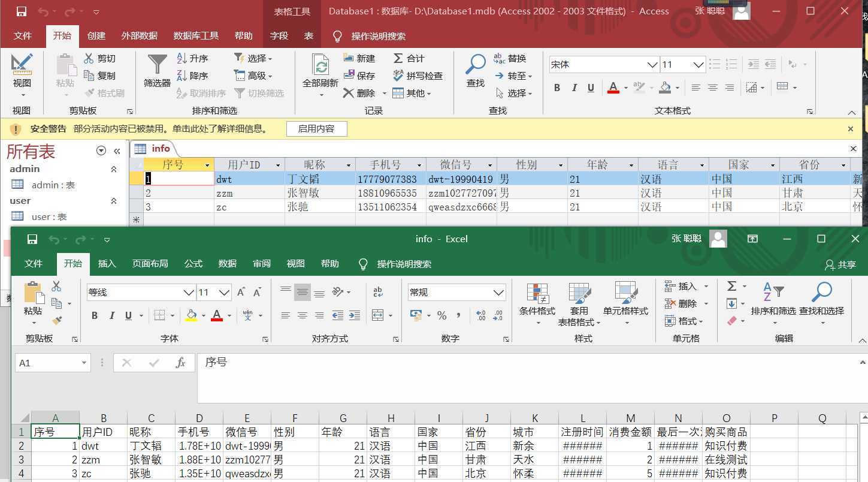Open Excel 公式 ribbon tab
868x482 pixels.
[x=193, y=264]
